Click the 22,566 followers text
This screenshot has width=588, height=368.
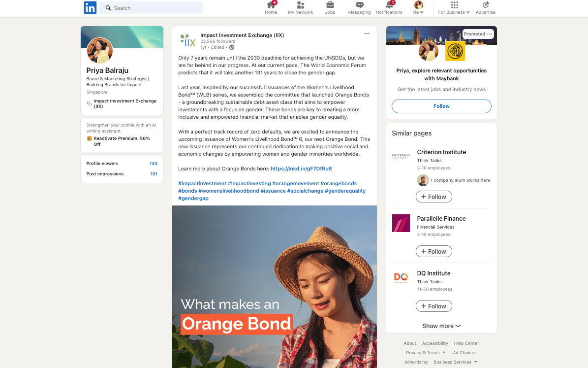coord(217,41)
